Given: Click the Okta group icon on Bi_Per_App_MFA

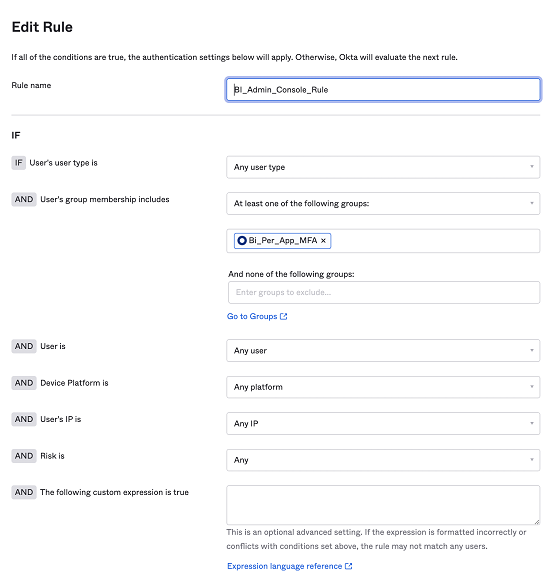Looking at the screenshot, I should [242, 241].
